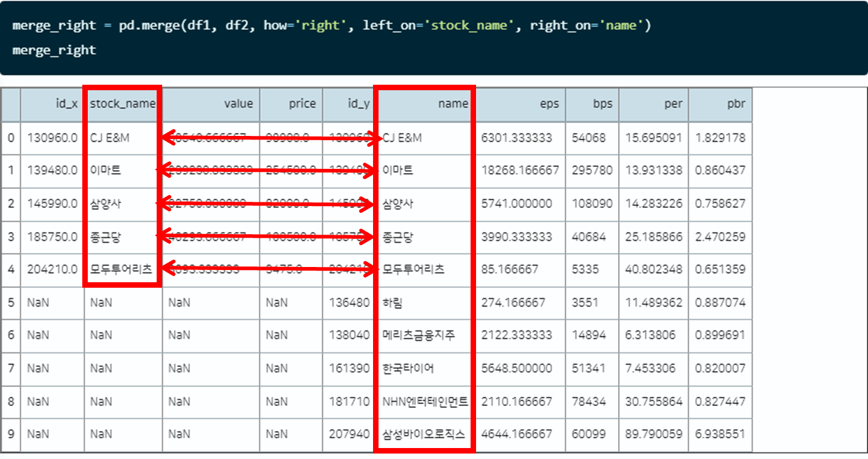Click bps value 54068
The height and width of the screenshot is (459, 868).
pyautogui.click(x=589, y=138)
